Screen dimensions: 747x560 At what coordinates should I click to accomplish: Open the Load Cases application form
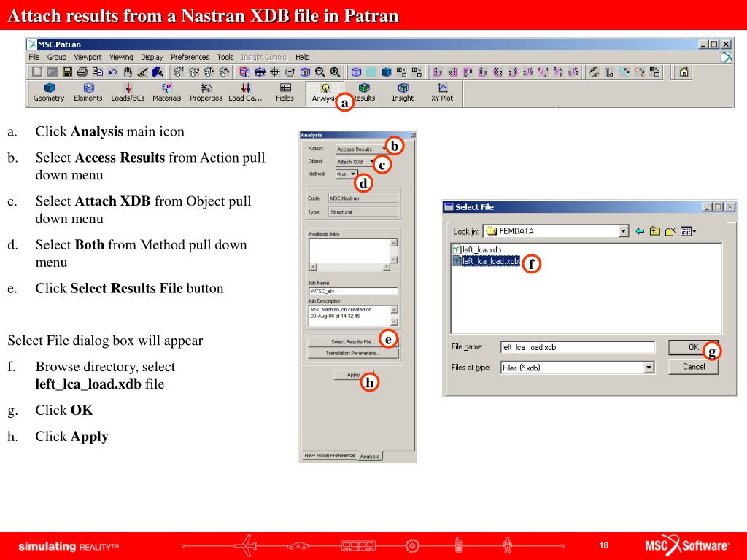pyautogui.click(x=245, y=93)
